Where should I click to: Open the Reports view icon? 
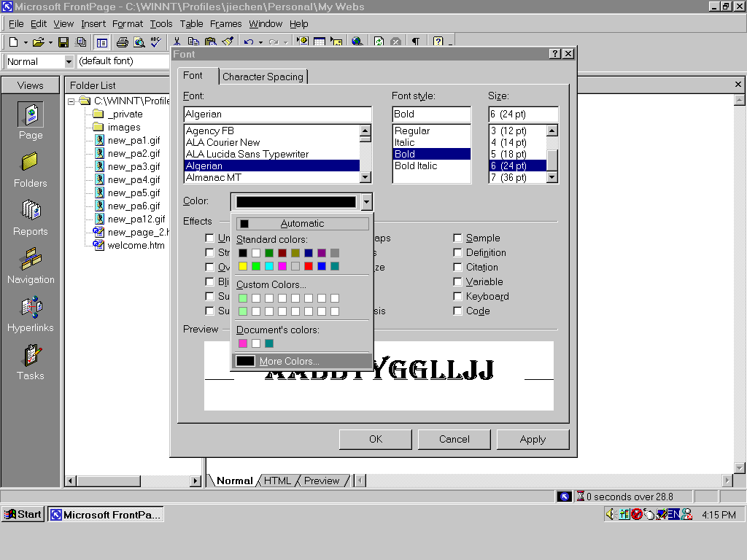(30, 211)
